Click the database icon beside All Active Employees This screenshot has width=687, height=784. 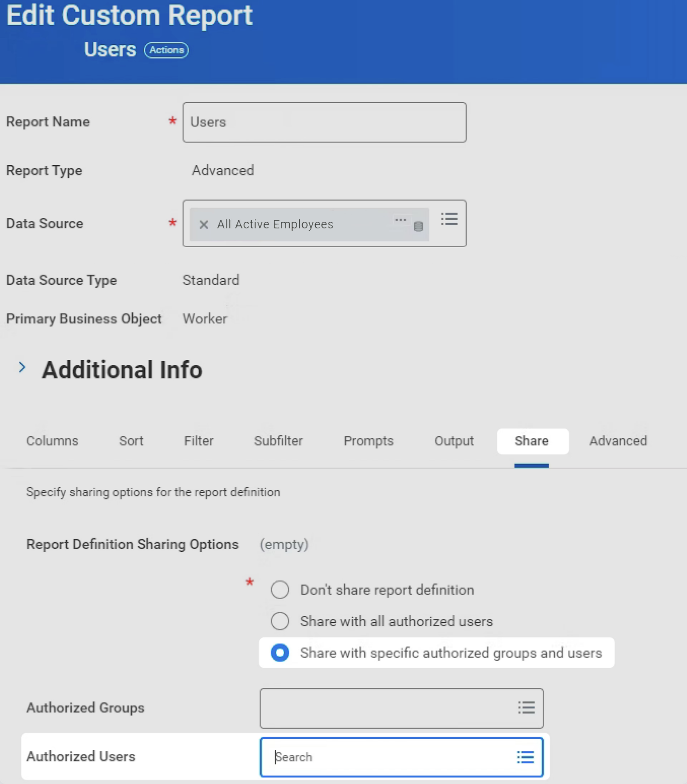click(418, 226)
